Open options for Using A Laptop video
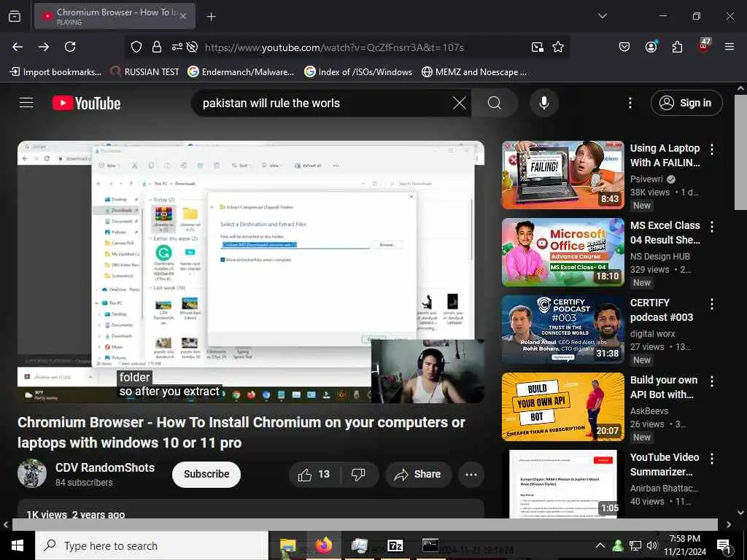The image size is (747, 560). pyautogui.click(x=712, y=149)
